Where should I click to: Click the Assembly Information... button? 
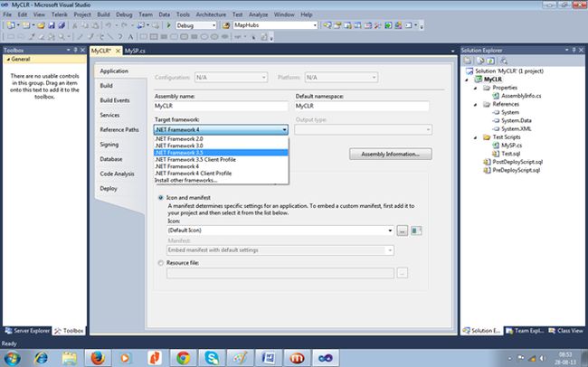click(391, 154)
